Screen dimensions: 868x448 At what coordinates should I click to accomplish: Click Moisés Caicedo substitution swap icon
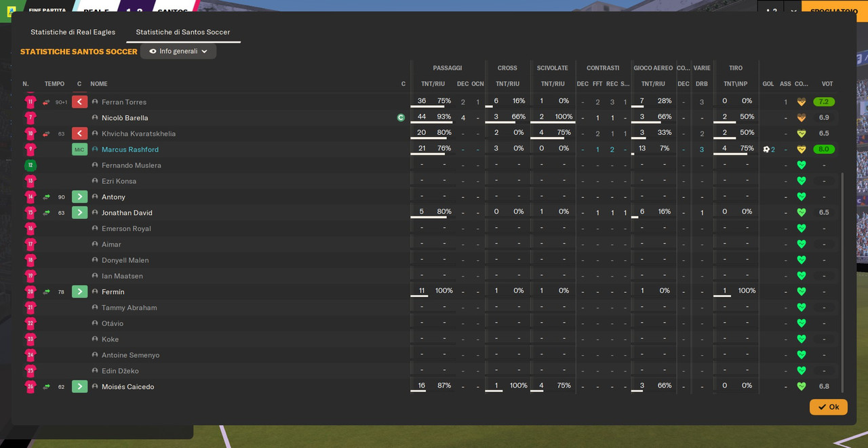pos(46,387)
